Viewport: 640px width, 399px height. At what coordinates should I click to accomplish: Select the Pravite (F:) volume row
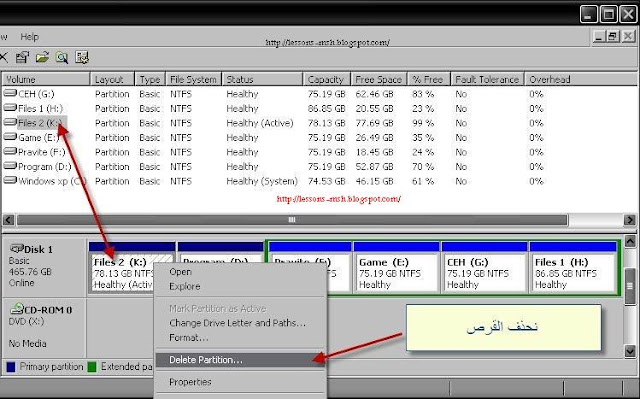click(319, 152)
